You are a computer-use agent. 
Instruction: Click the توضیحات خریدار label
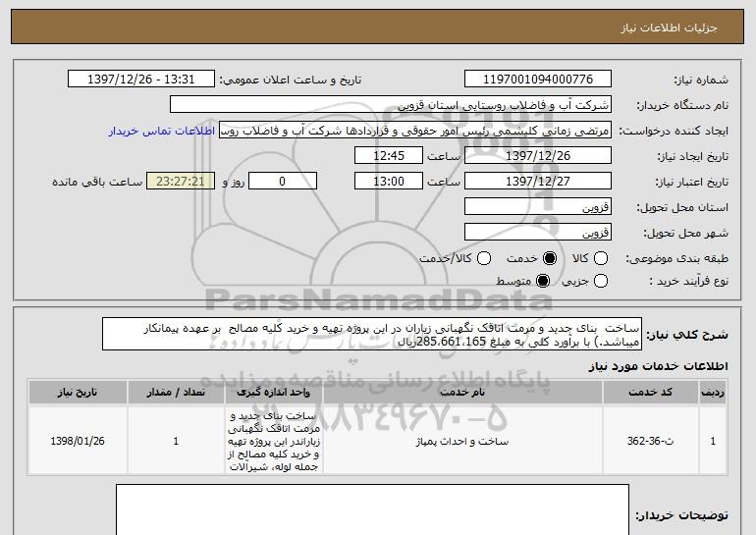tap(681, 515)
